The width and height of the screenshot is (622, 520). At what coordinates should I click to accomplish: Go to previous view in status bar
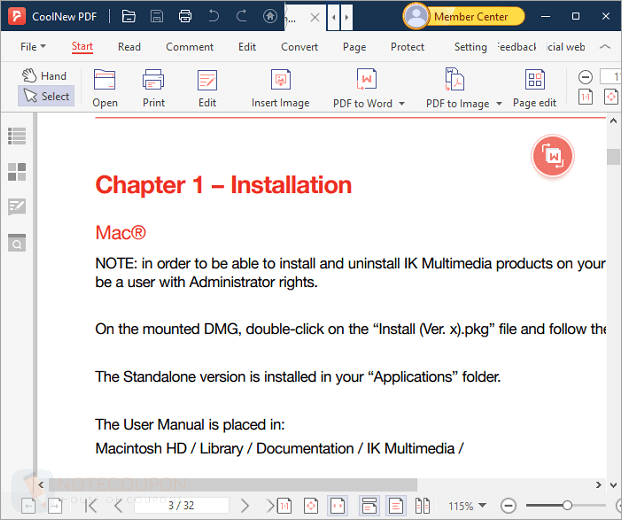28,506
